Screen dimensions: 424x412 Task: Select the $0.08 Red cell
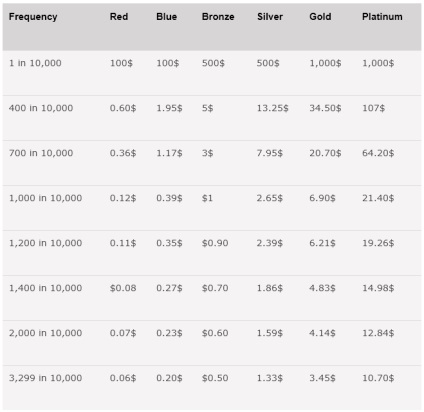click(x=123, y=288)
